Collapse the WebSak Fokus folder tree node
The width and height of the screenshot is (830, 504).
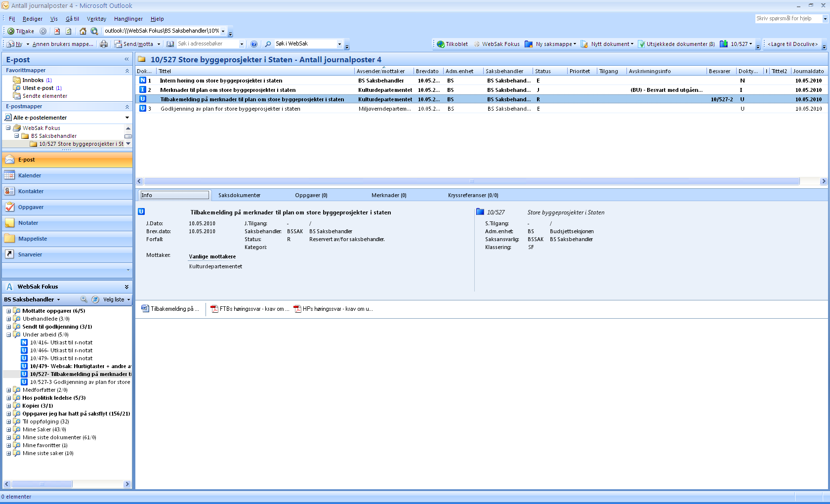tap(8, 128)
